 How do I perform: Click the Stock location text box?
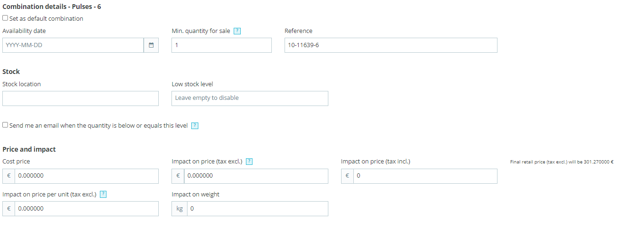(x=81, y=98)
